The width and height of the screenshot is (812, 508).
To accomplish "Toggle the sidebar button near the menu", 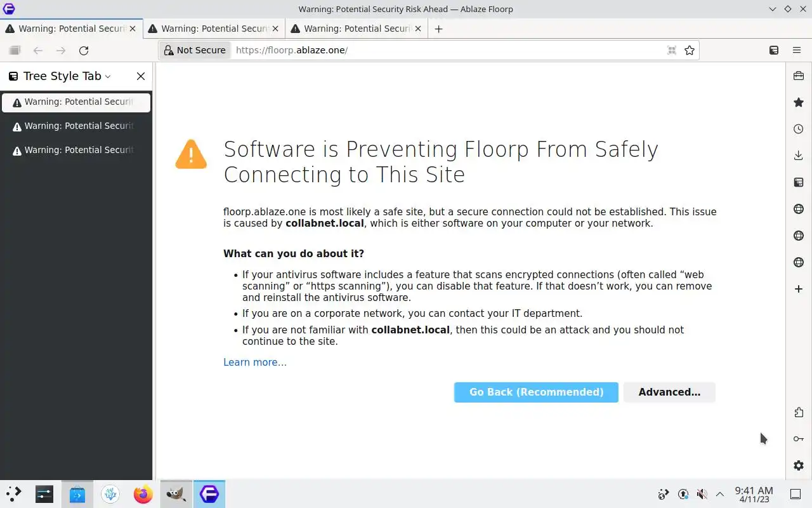I will pos(774,50).
